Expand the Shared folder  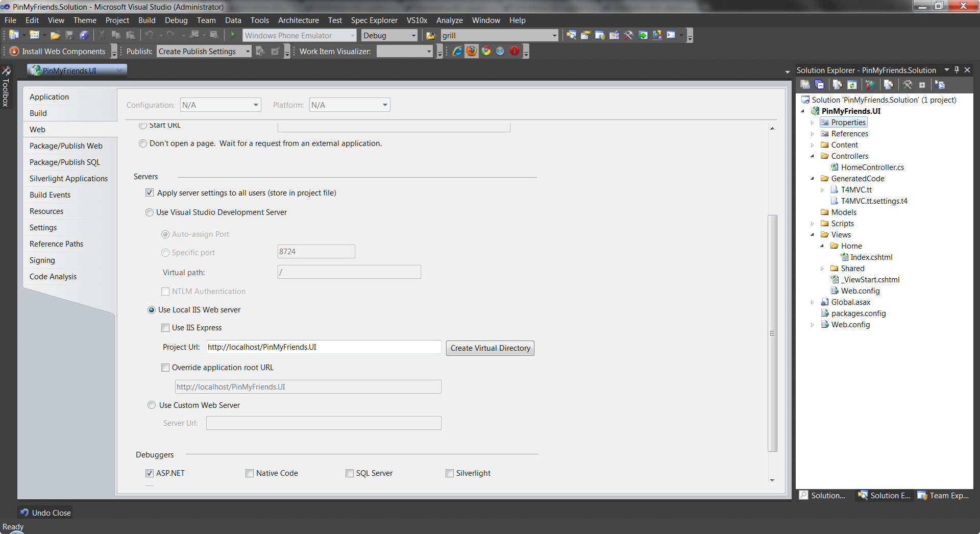tap(822, 269)
